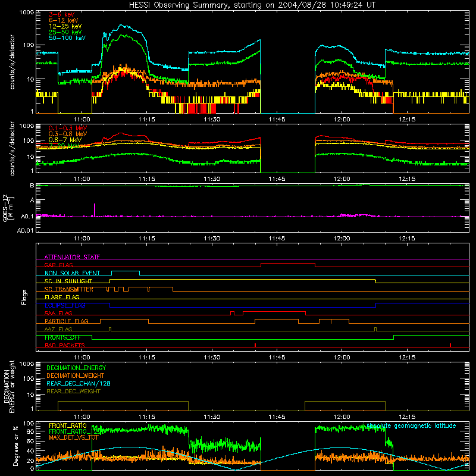
Task: Click the last BAD_PACKETS red tick mark
Action: pos(450,345)
